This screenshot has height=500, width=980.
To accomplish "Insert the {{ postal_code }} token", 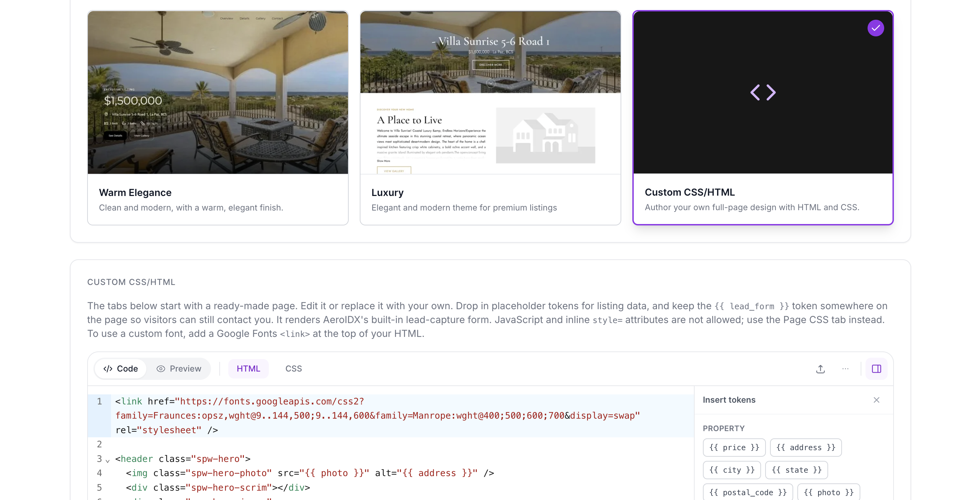I will (748, 492).
